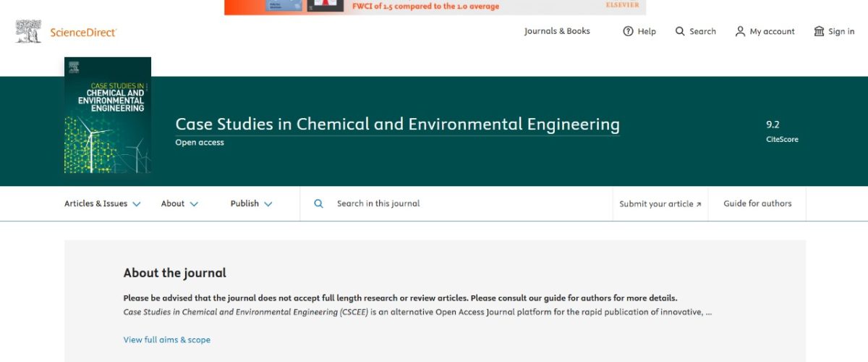The height and width of the screenshot is (362, 868).
Task: Click the journal cover thumbnail image
Action: (x=108, y=115)
